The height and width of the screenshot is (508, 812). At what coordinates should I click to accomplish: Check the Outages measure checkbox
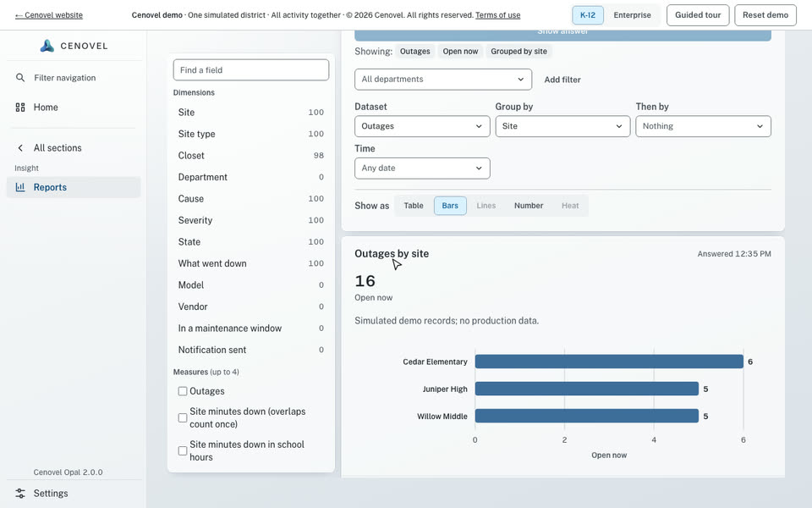pos(183,391)
